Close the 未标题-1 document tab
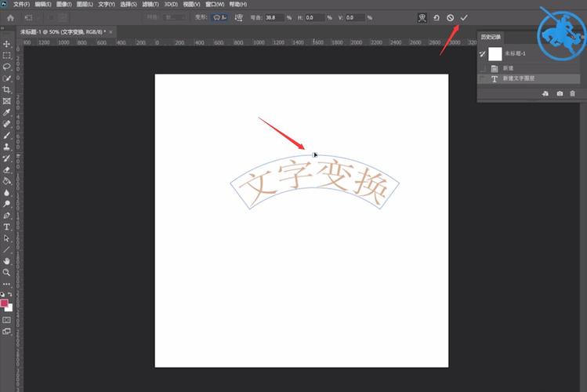Viewport: 587px width, 392px height. pos(111,32)
